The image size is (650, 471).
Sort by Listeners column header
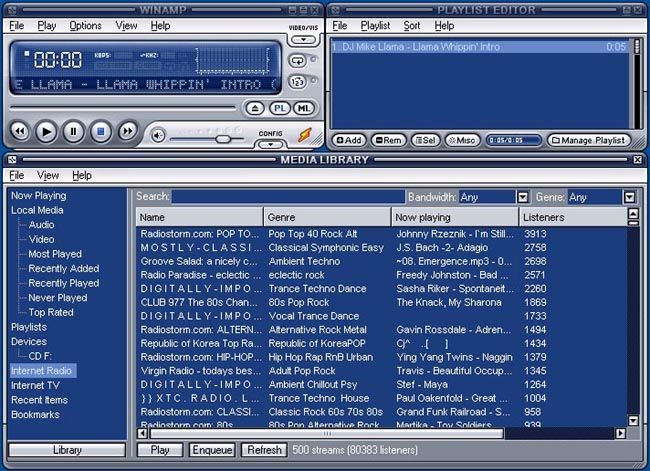(x=573, y=217)
